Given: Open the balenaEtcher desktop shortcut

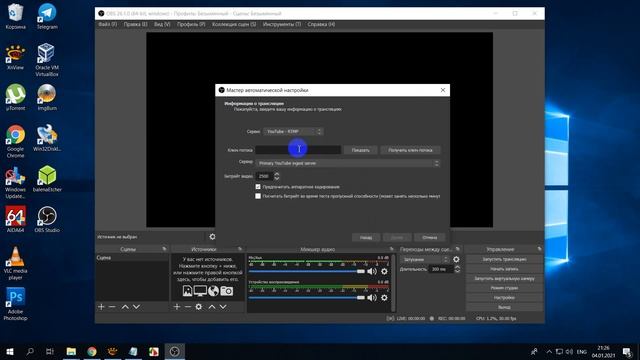Looking at the screenshot, I should (47, 179).
